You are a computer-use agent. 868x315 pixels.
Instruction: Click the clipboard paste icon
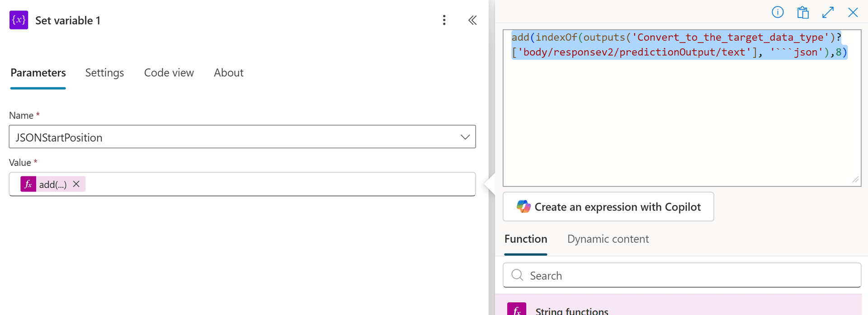pos(803,12)
